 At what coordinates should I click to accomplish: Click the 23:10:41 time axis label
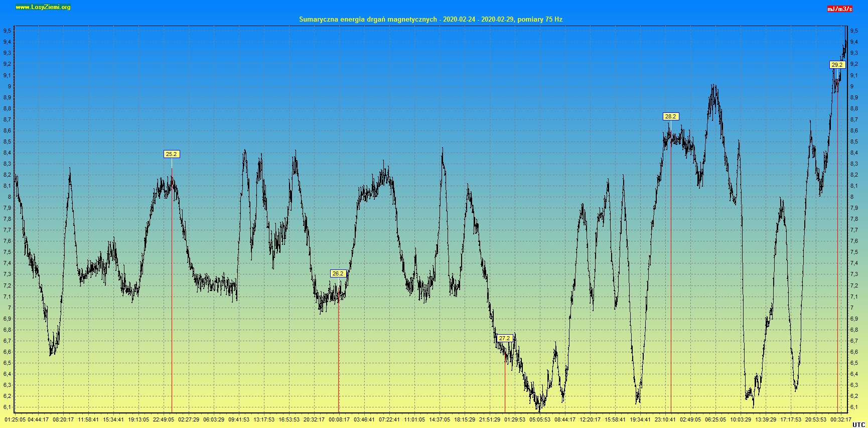point(665,419)
